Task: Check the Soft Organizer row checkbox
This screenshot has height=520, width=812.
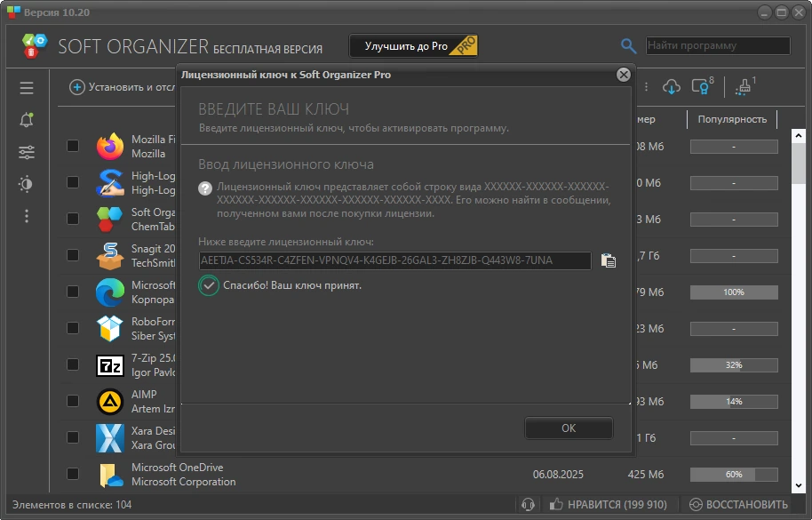Action: (x=73, y=219)
